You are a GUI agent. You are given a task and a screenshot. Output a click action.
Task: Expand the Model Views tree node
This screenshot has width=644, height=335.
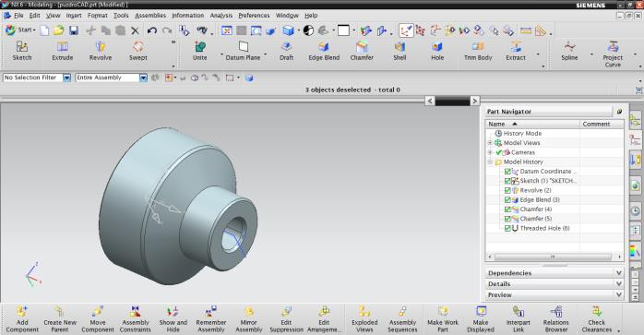click(x=490, y=143)
